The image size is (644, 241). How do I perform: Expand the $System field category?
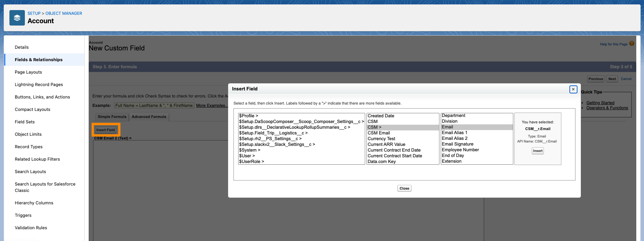pyautogui.click(x=301, y=150)
